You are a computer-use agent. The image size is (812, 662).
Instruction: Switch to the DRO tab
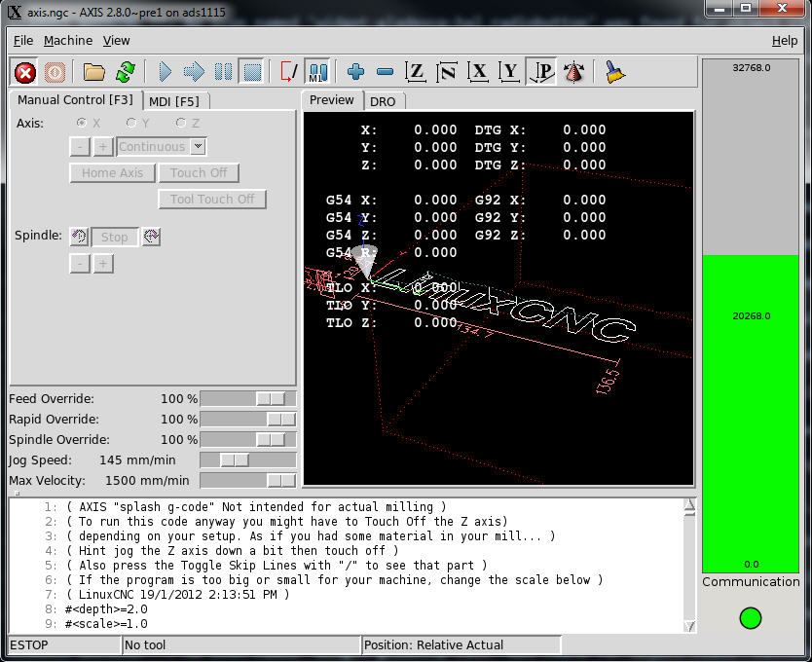click(384, 101)
